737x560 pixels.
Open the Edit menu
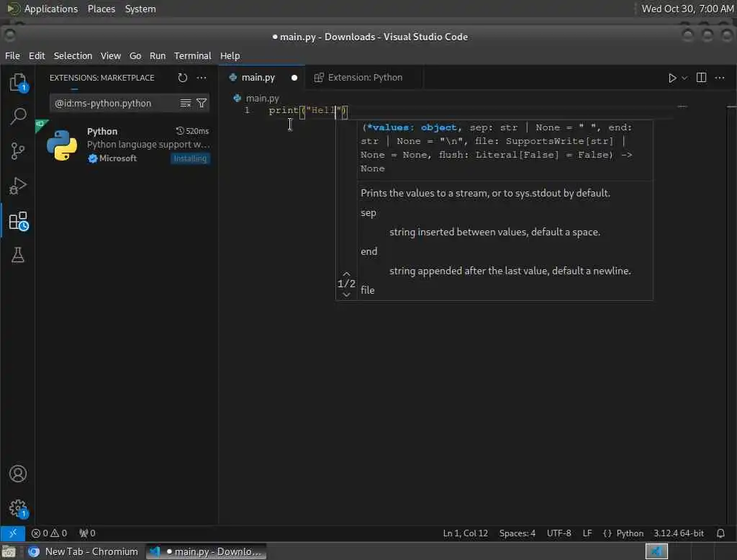pos(37,55)
